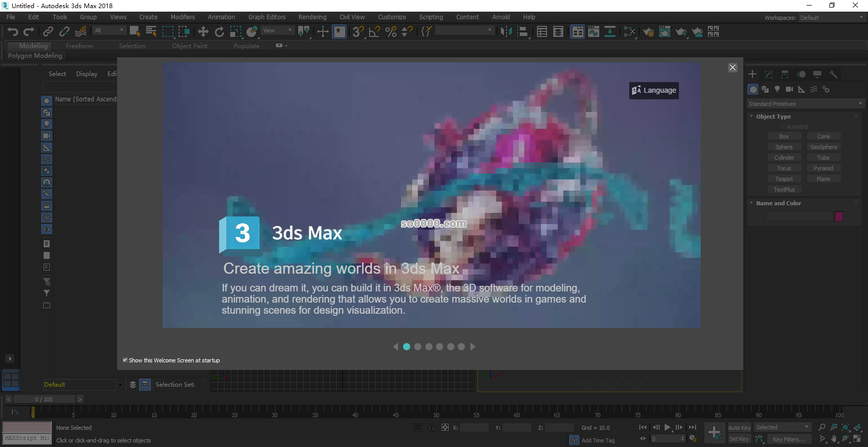Select the Select and Move tool
The width and height of the screenshot is (868, 447).
click(203, 32)
